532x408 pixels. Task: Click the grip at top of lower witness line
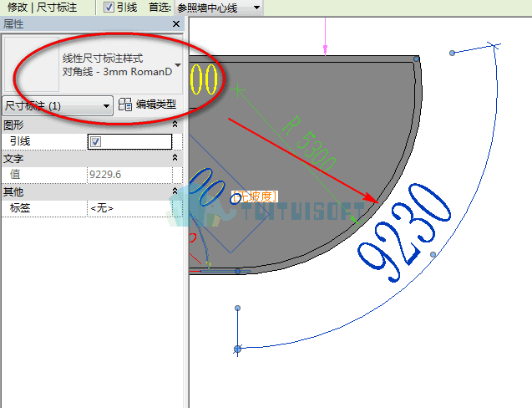coord(237,309)
